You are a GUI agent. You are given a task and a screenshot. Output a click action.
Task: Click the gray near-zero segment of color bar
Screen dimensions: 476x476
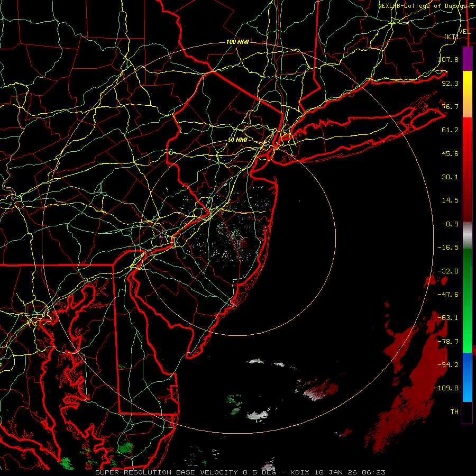[x=467, y=235]
